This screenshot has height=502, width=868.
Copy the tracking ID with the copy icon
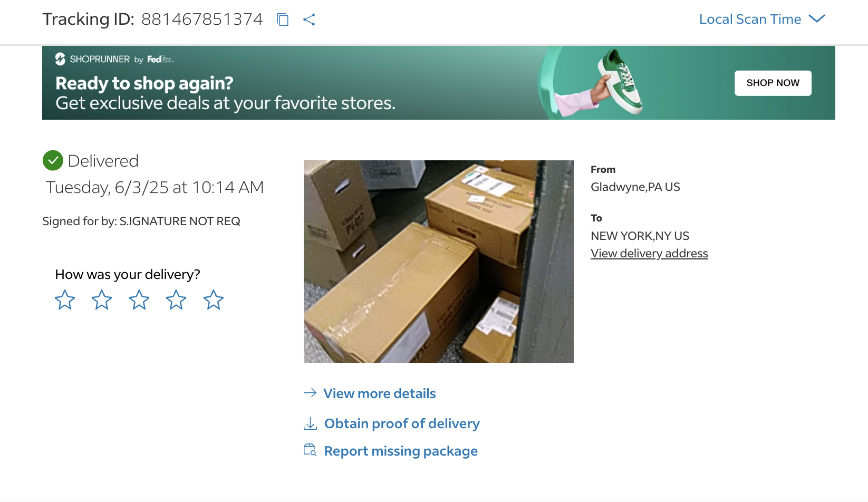click(283, 20)
